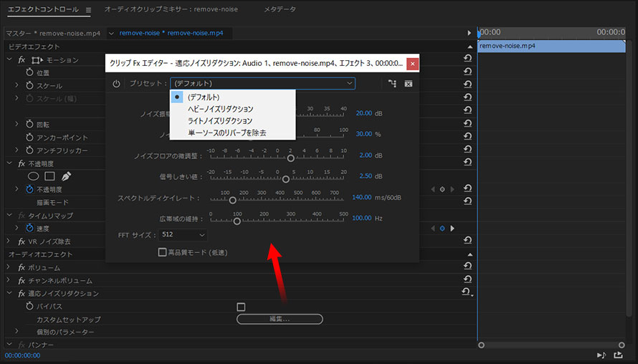
Task: Click the export frame icon at bottom right
Action: (618, 355)
